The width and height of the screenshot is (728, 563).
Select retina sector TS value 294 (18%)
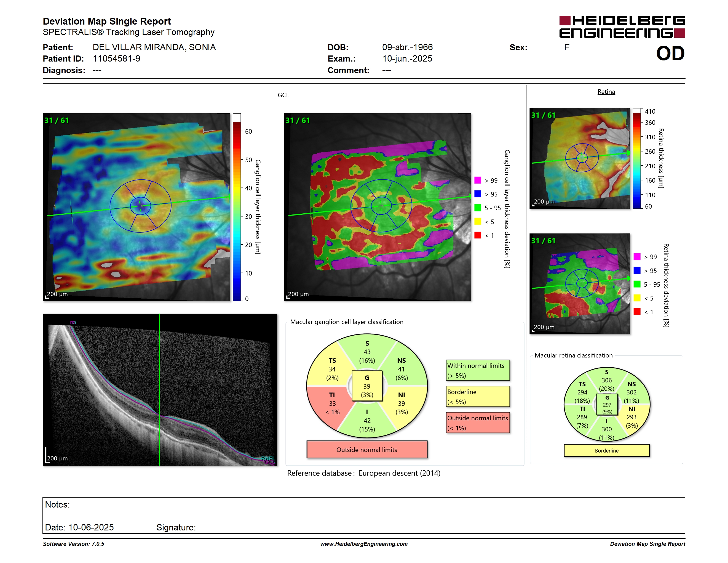pyautogui.click(x=582, y=392)
